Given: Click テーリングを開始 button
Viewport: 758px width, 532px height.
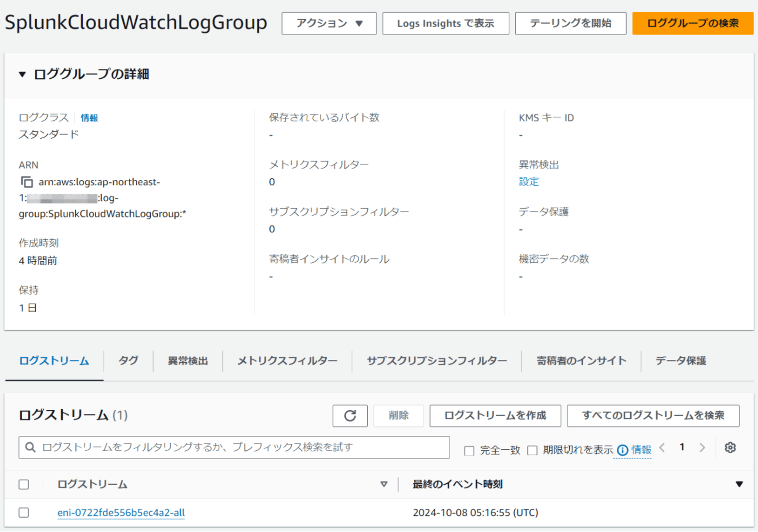Looking at the screenshot, I should (x=570, y=23).
